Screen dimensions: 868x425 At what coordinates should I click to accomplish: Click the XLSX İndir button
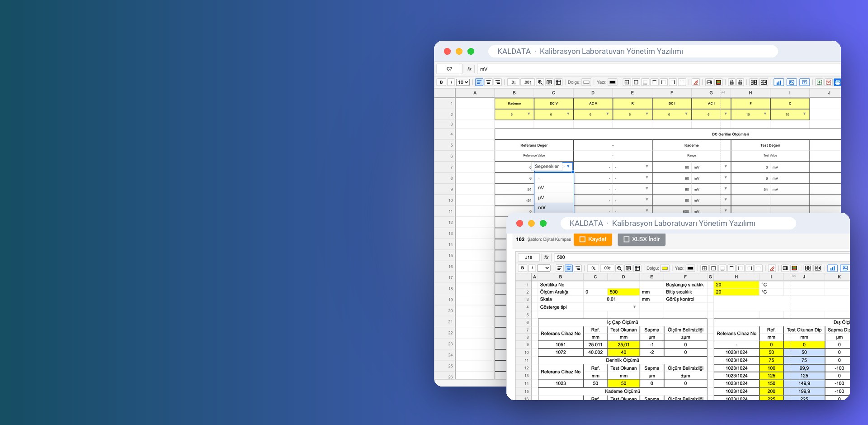642,239
